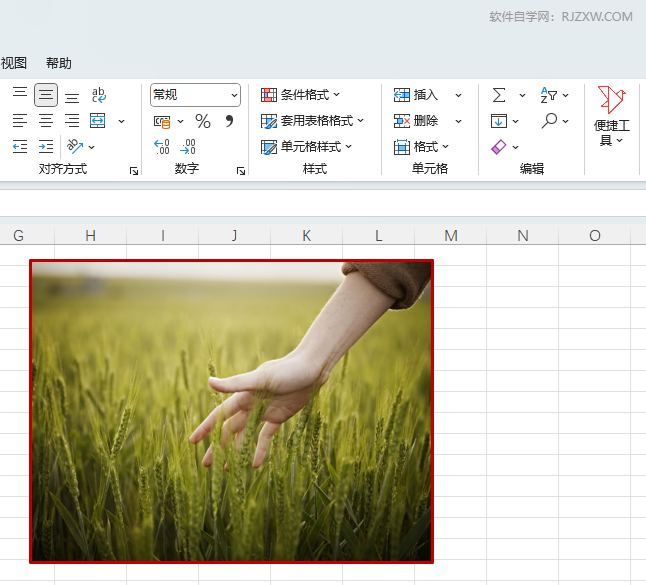Open the 格式 format menu
The width and height of the screenshot is (646, 585).
(x=421, y=147)
